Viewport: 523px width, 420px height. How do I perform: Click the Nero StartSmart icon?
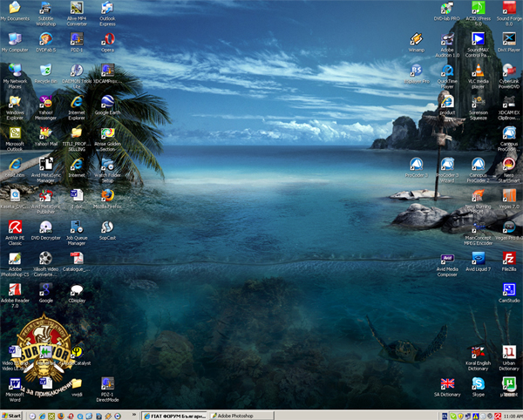click(x=509, y=164)
